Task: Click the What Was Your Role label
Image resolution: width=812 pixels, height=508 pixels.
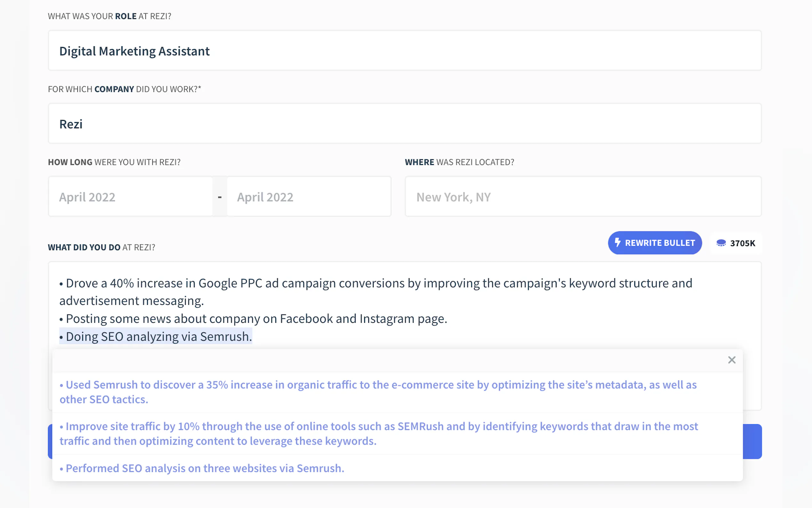Action: (x=109, y=16)
